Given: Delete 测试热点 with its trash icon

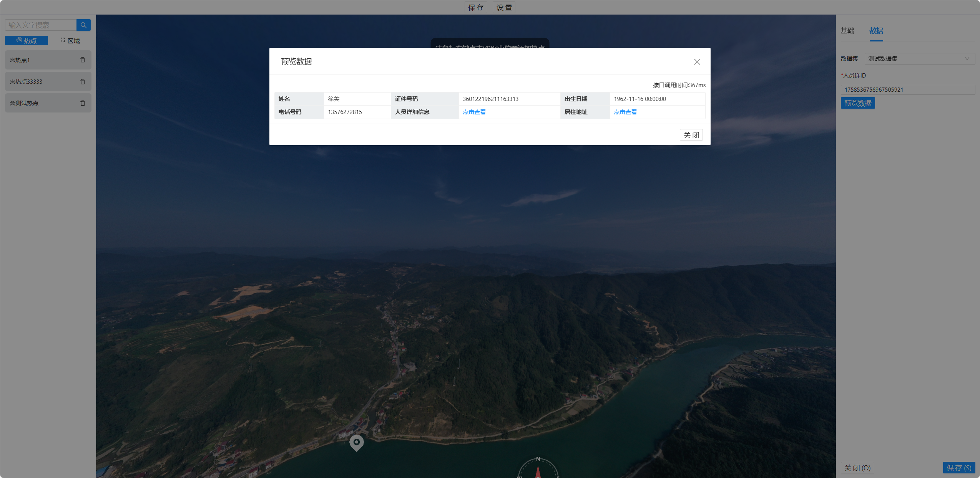Looking at the screenshot, I should [83, 103].
